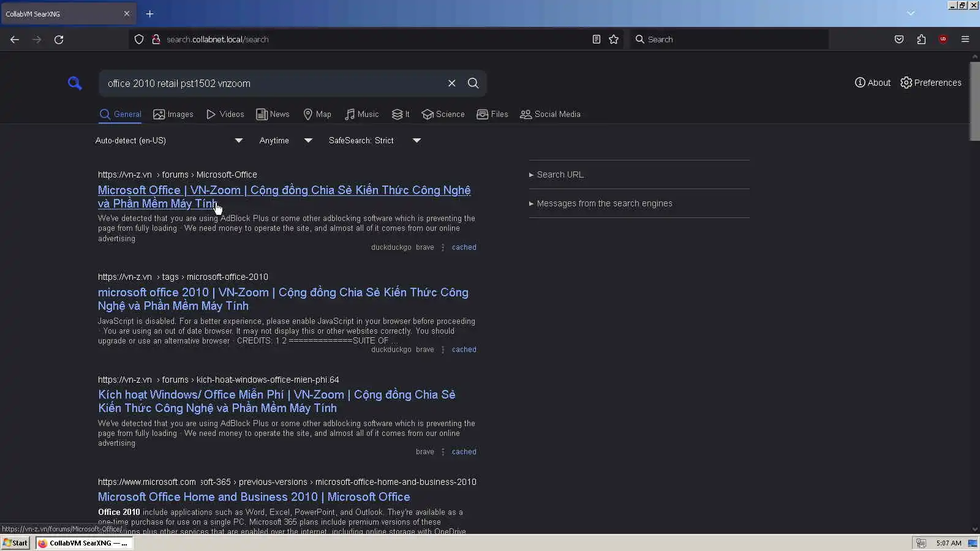Open cached copy of microsoft-office-2010 tag result

[464, 350]
